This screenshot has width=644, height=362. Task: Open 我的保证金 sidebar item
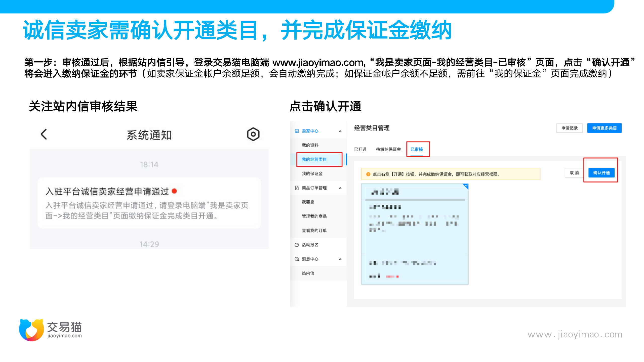312,173
